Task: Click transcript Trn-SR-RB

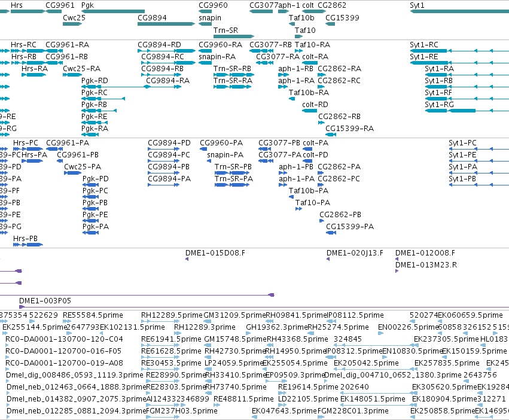Action: pos(232,69)
